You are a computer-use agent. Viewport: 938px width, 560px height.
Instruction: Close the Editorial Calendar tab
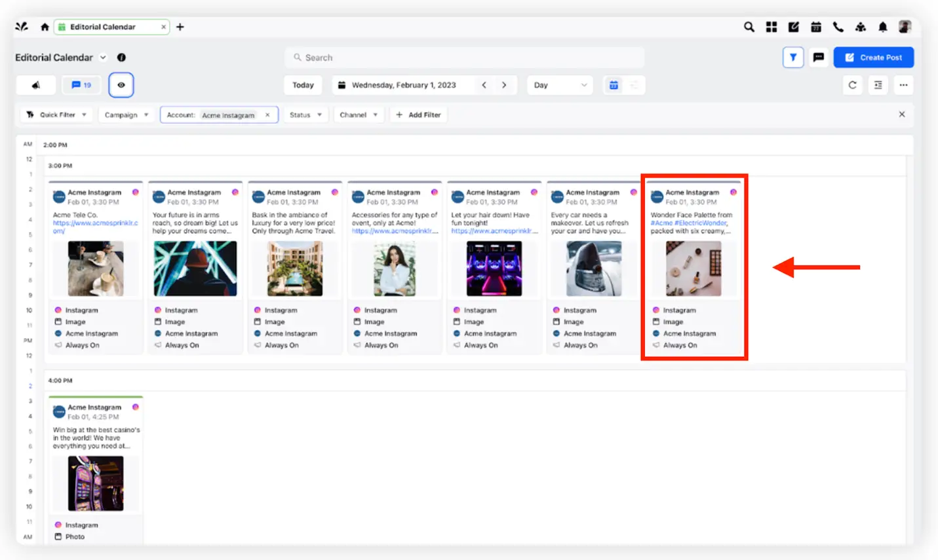point(163,27)
